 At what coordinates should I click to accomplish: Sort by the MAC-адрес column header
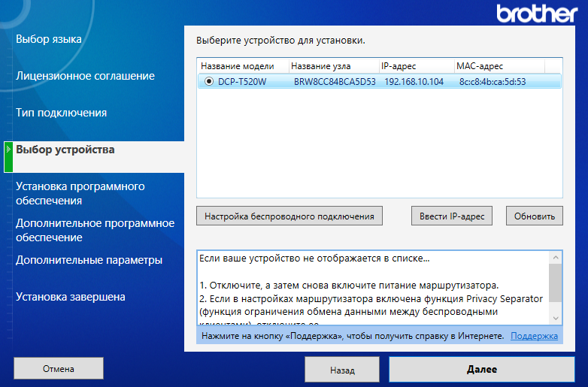tap(499, 66)
